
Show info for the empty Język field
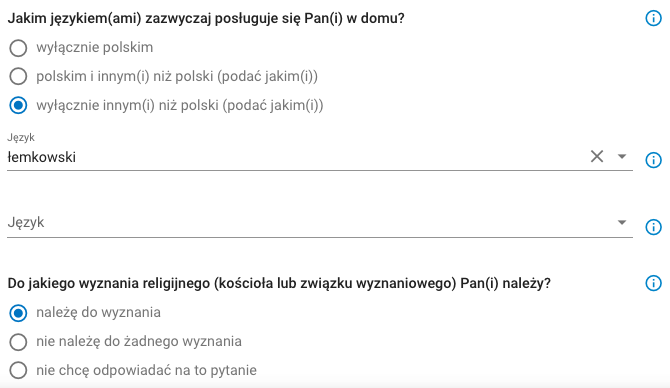tap(653, 227)
